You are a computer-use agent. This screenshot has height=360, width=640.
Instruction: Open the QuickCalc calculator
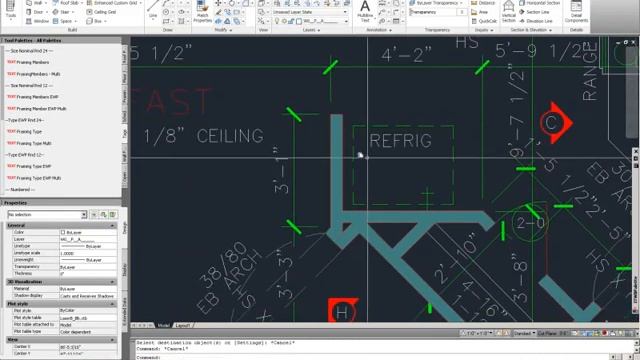click(x=484, y=21)
